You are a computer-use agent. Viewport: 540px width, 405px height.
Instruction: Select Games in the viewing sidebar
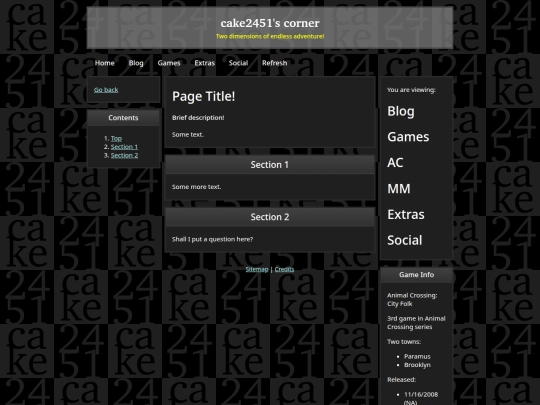point(408,137)
